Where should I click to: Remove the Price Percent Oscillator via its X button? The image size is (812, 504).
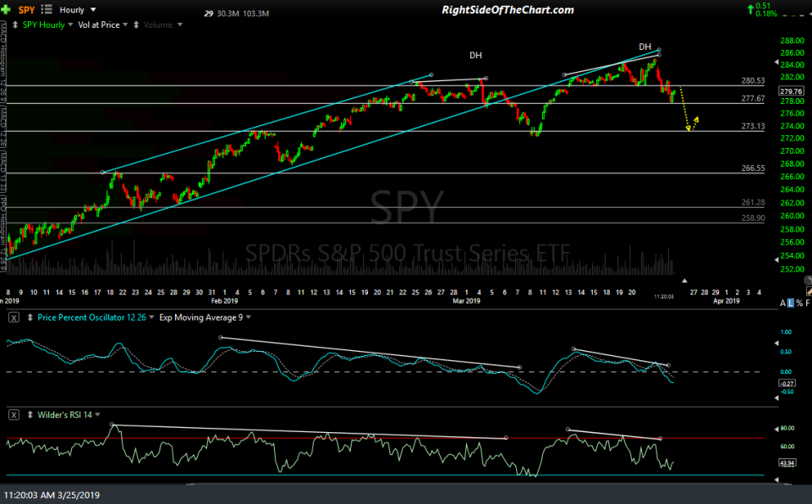click(x=13, y=319)
